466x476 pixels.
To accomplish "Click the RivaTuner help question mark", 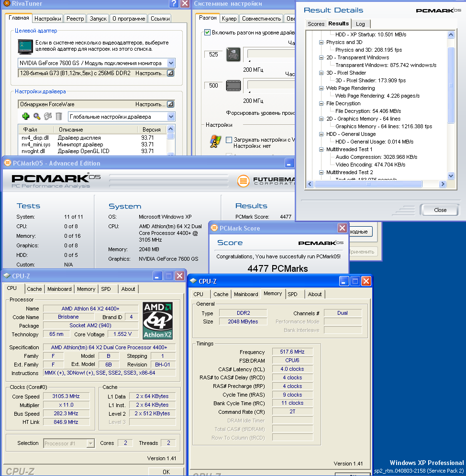I will tap(174, 3).
